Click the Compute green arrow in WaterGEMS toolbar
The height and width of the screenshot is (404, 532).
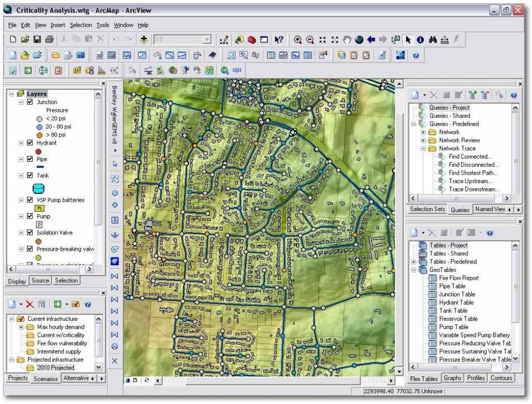pos(28,70)
